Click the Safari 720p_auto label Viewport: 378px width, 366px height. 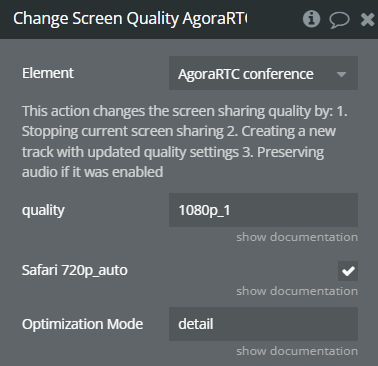coord(75,270)
